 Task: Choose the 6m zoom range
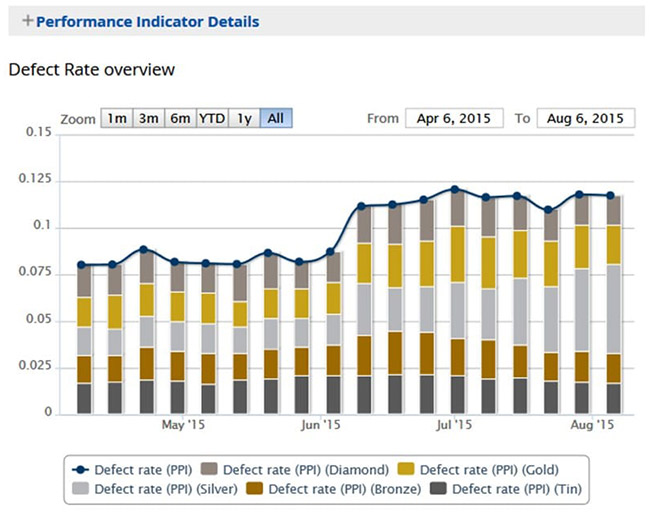point(180,118)
